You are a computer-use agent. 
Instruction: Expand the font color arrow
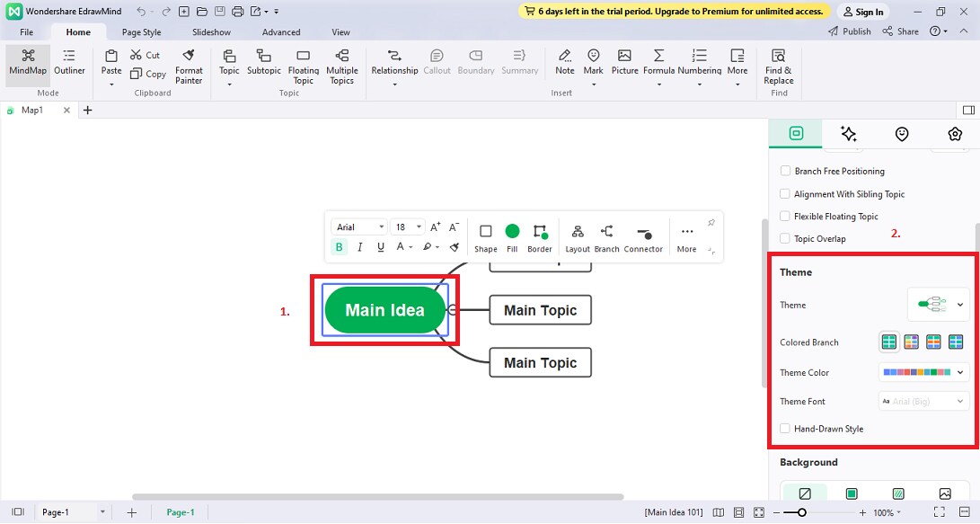tap(411, 247)
